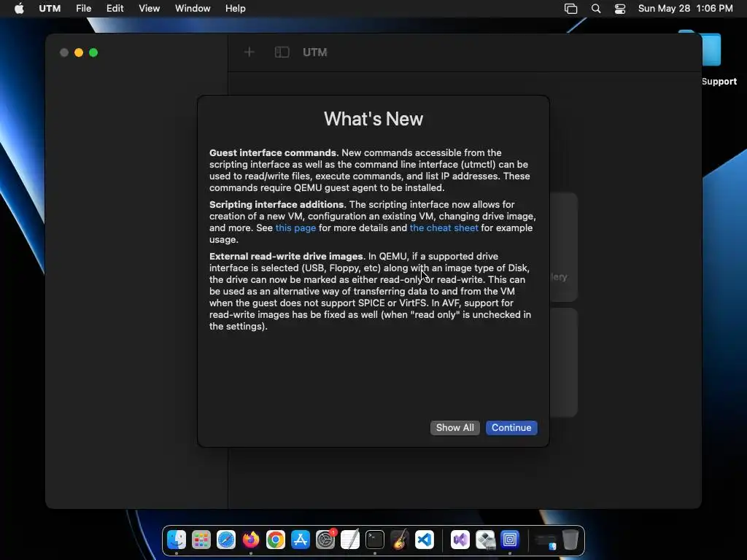Click the 'What's New' heading

click(373, 119)
